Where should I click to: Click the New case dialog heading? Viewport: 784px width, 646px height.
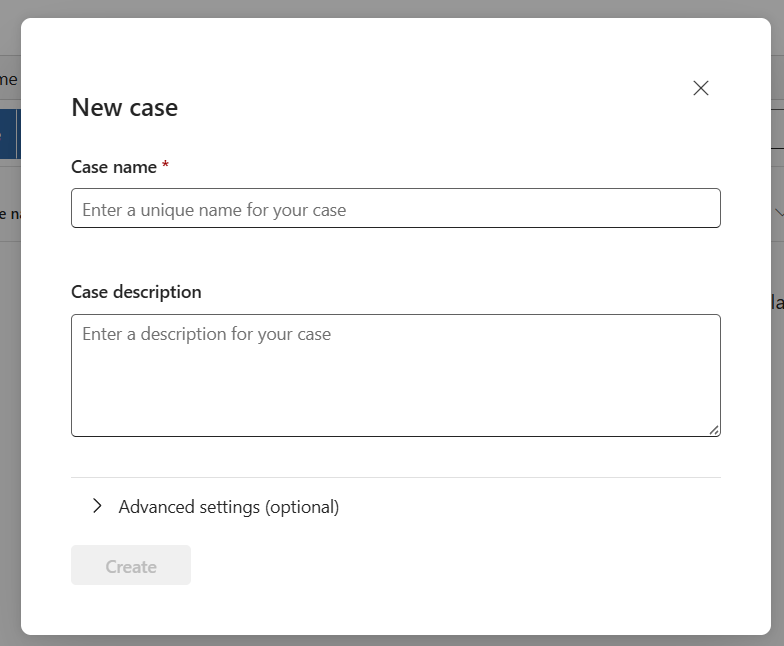click(x=124, y=108)
